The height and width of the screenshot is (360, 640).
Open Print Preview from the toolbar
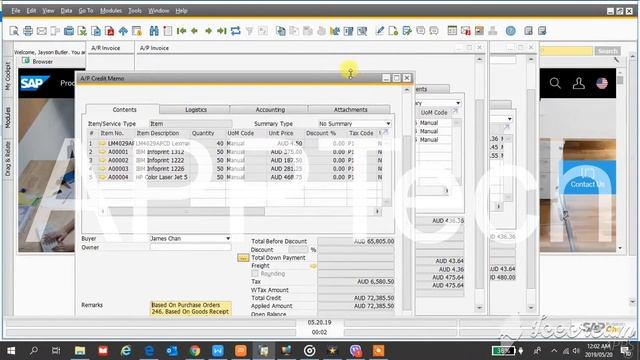point(14,31)
